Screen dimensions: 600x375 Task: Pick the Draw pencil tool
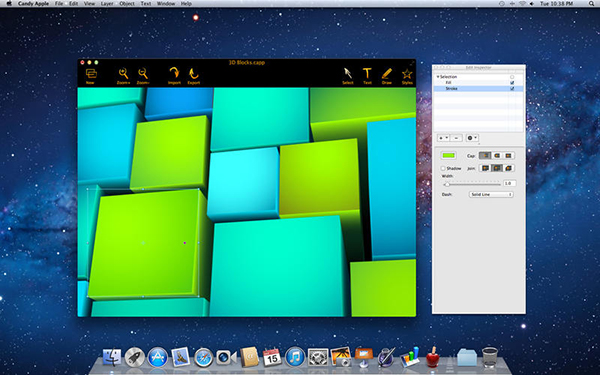(x=387, y=73)
